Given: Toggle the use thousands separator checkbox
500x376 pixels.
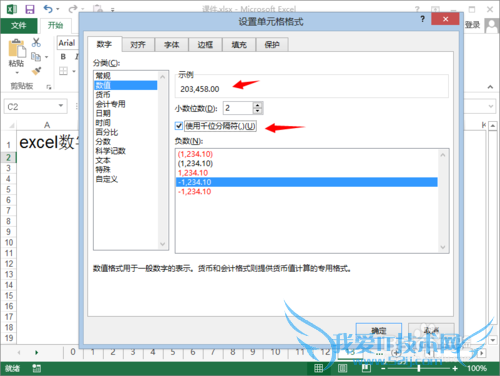Looking at the screenshot, I should [x=179, y=126].
